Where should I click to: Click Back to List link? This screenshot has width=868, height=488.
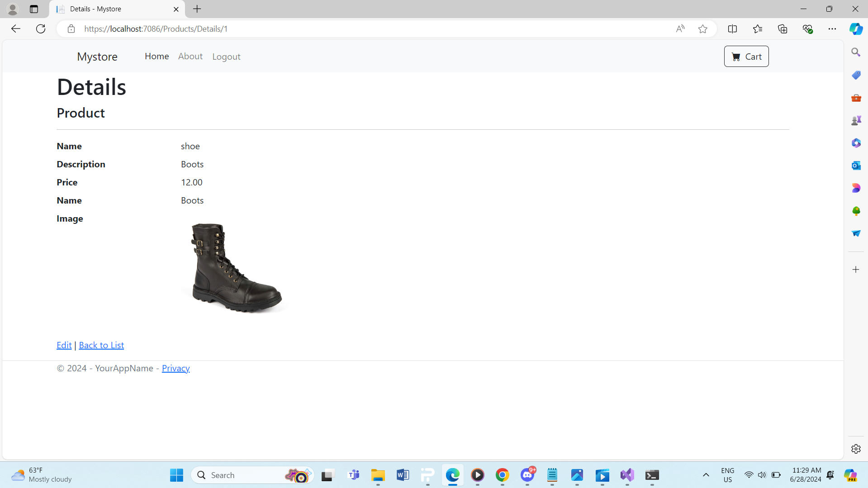(101, 345)
